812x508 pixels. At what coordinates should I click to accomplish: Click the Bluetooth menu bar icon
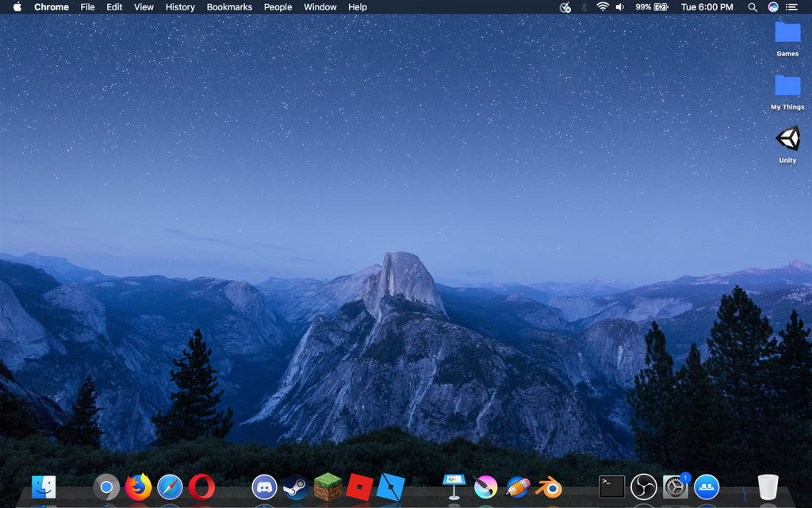(584, 7)
